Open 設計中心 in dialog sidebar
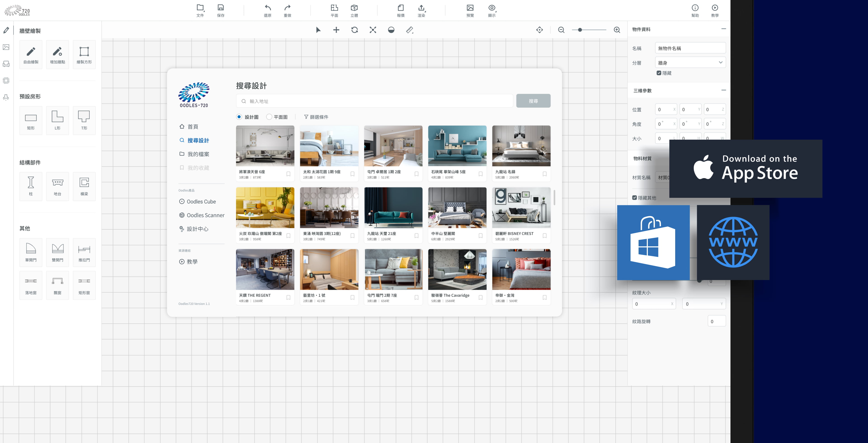The image size is (868, 443). 194,229
